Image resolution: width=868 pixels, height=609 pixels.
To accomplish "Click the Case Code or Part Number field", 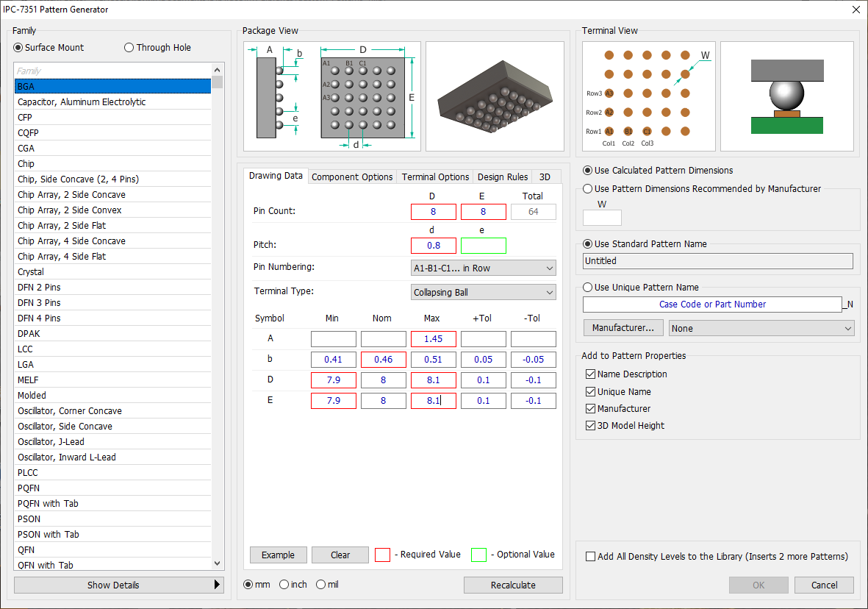I will point(712,304).
